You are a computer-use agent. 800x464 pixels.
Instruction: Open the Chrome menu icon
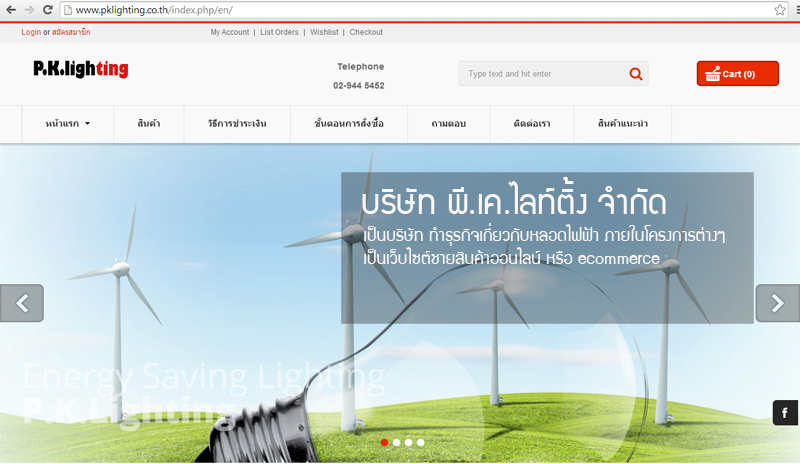click(x=797, y=10)
